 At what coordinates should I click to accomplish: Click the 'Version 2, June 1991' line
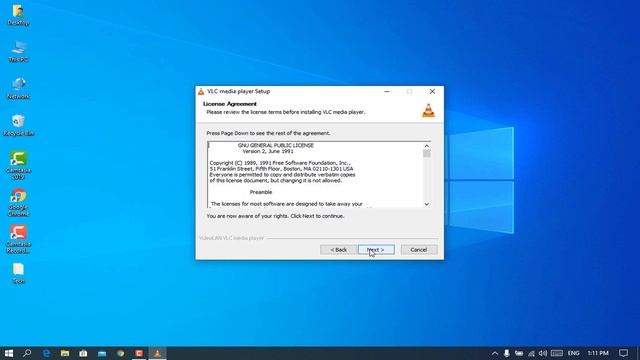click(268, 151)
